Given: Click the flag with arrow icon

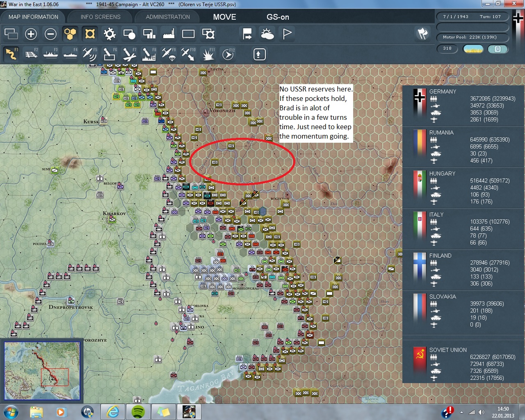Looking at the screenshot, I should point(247,34).
